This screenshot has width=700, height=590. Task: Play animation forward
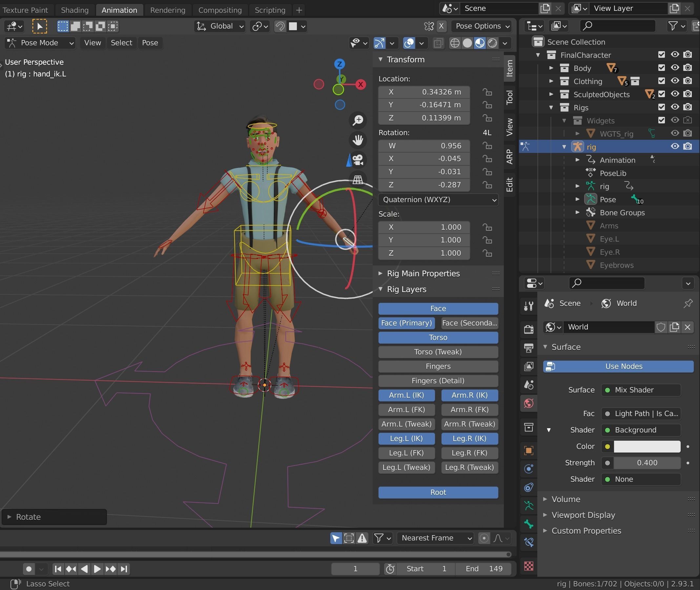tap(97, 569)
